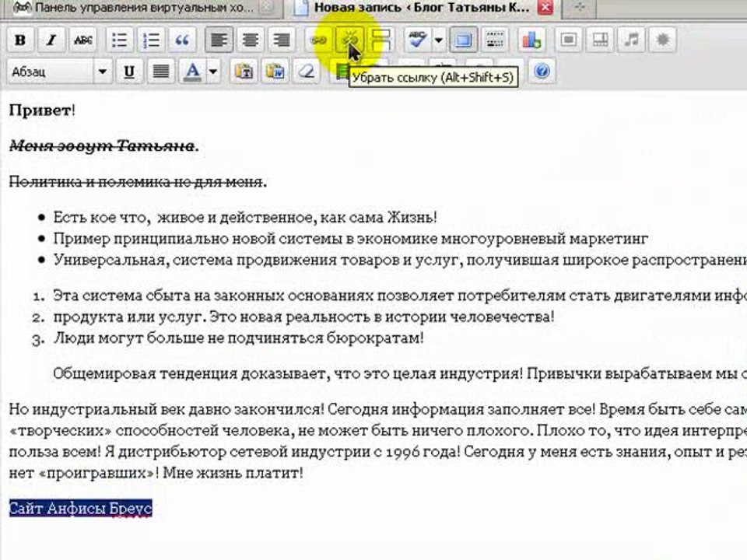Open the editor help question mark icon
Image resolution: width=747 pixels, height=560 pixels.
[542, 72]
